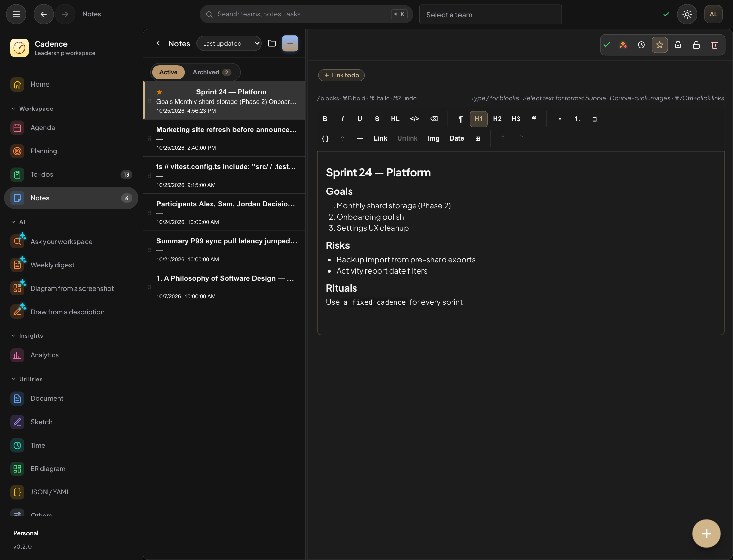The image size is (733, 560).
Task: Apply inline code formatting
Action: pyautogui.click(x=415, y=119)
